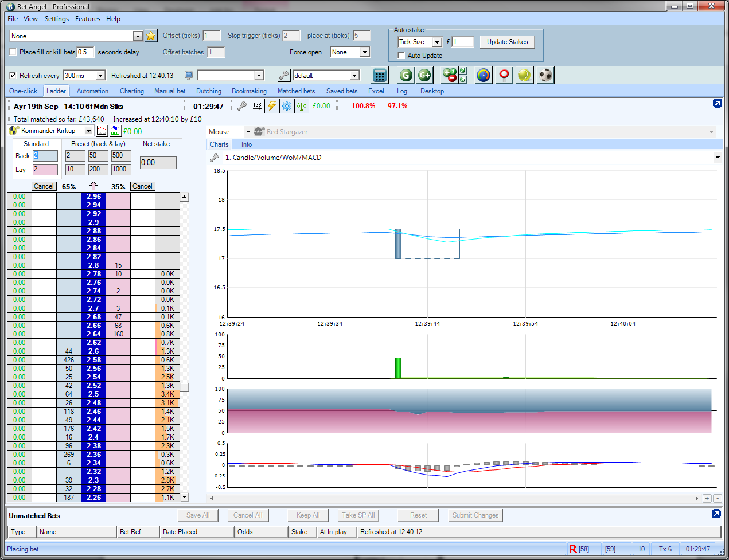Select the Info tab beside Charts

(247, 144)
